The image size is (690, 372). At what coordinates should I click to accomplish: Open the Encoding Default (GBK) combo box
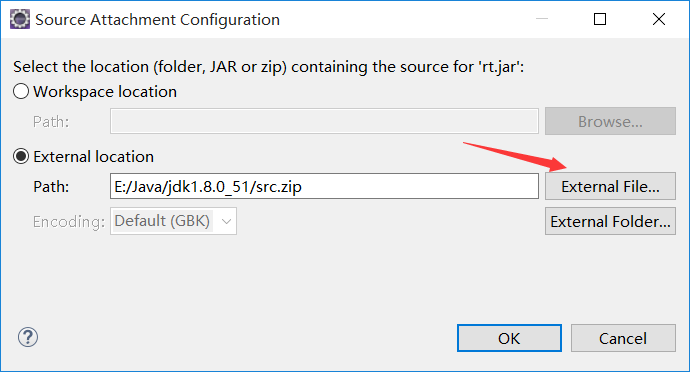click(173, 221)
